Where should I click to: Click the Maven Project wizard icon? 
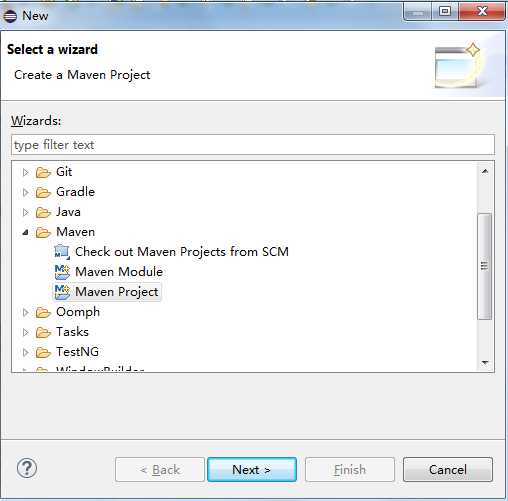[x=62, y=292]
